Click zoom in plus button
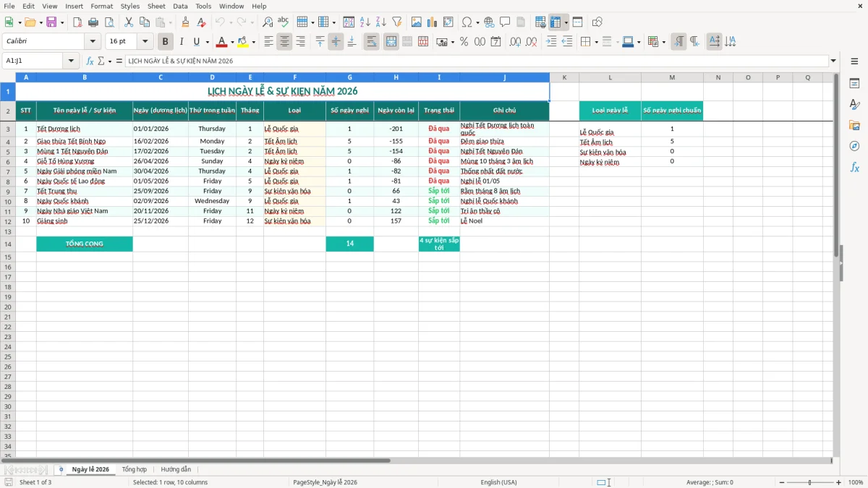The width and height of the screenshot is (868, 488). coord(839,482)
